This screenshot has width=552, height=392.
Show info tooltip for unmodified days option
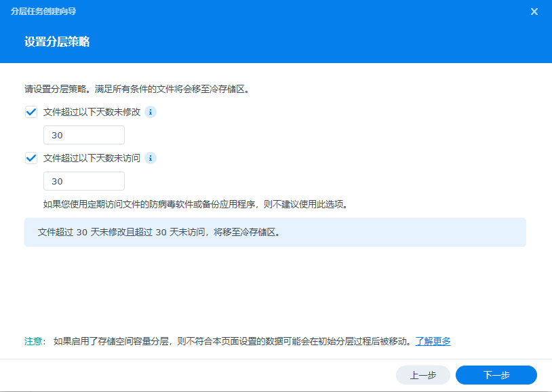point(151,113)
